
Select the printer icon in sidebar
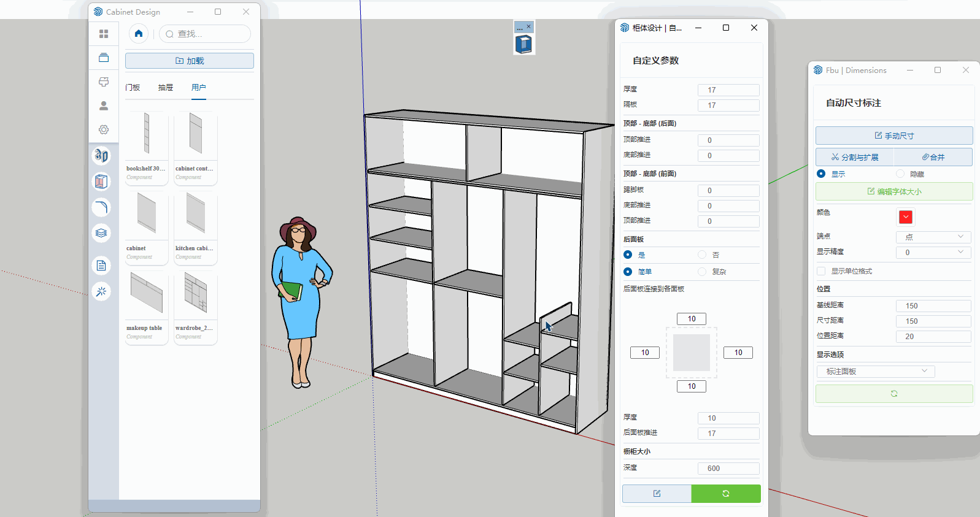(104, 82)
